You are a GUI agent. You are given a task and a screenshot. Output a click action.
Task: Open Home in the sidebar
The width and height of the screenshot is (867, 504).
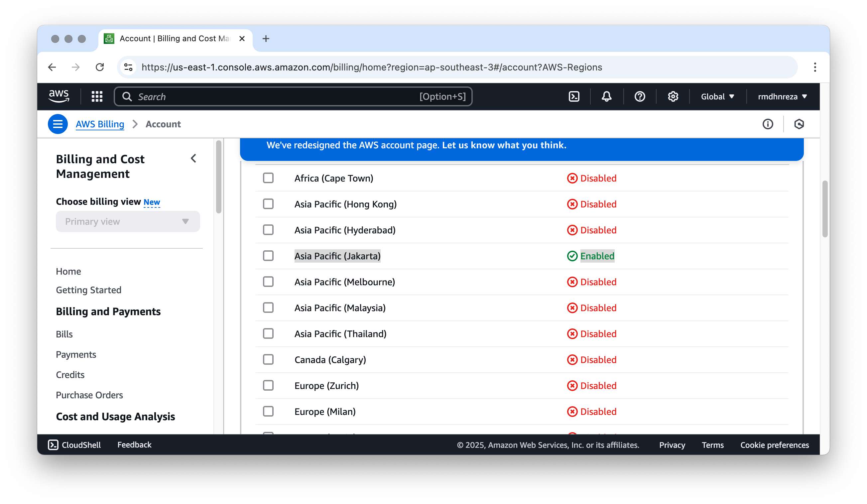[68, 271]
